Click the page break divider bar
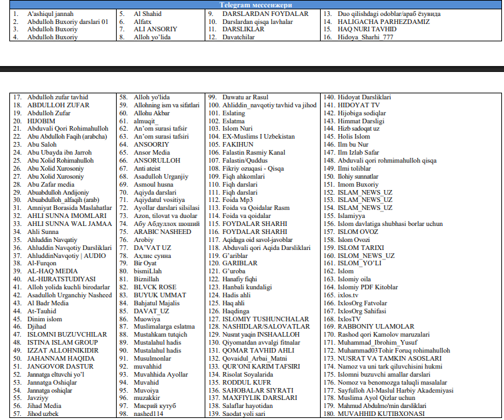Image resolution: width=504 pixels, height=420 pixels. (252, 69)
